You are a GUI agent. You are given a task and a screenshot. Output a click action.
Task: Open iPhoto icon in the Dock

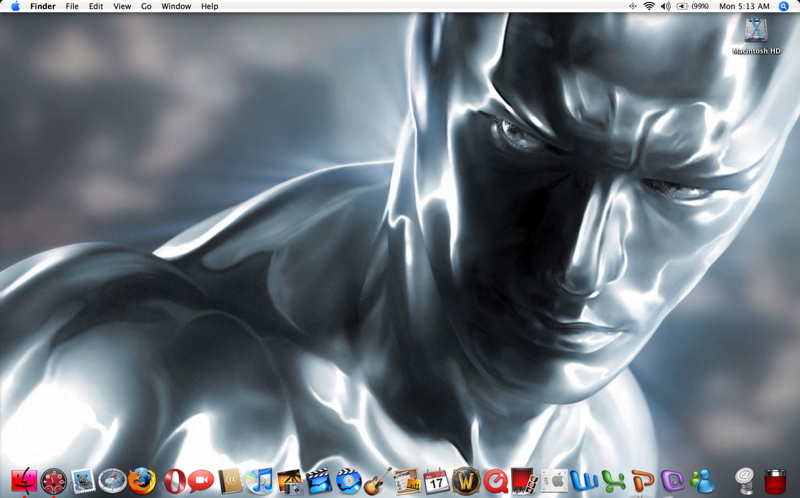(289, 482)
